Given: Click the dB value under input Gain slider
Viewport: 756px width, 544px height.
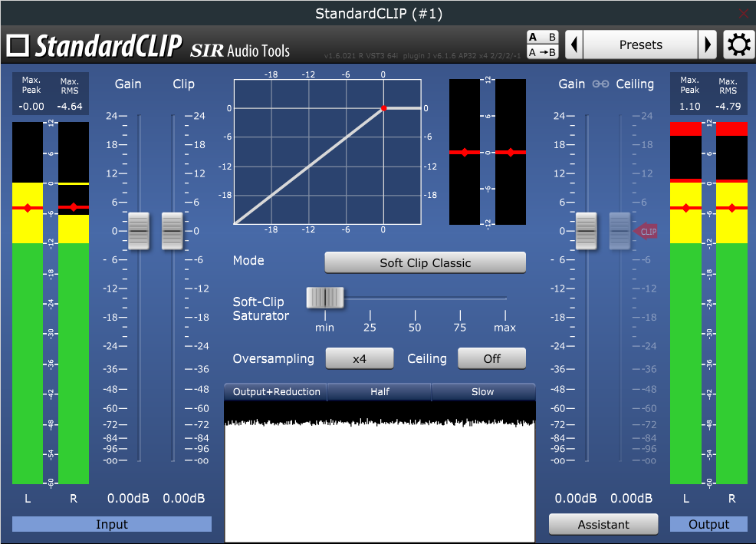Looking at the screenshot, I should 128,498.
